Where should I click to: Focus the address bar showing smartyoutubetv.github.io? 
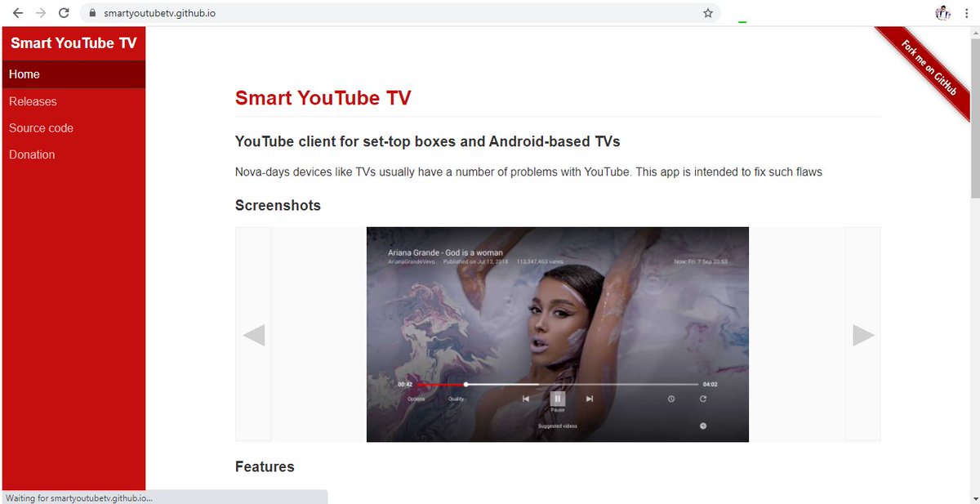tap(400, 13)
